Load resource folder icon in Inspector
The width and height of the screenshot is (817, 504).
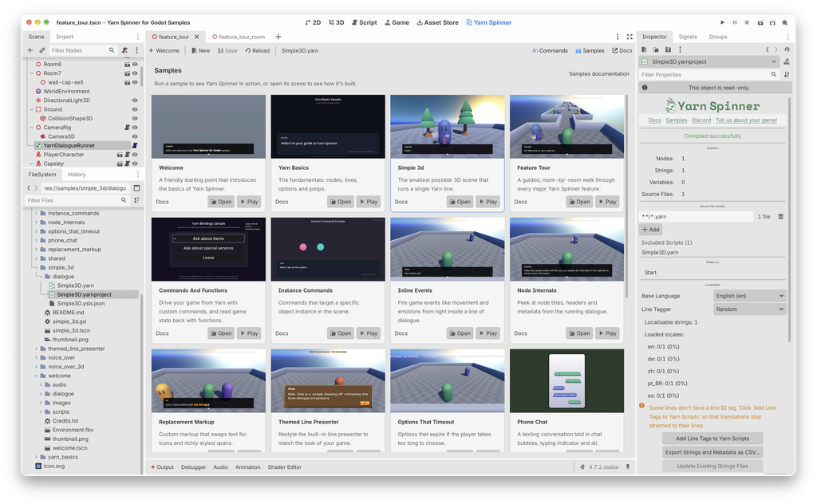tap(656, 49)
